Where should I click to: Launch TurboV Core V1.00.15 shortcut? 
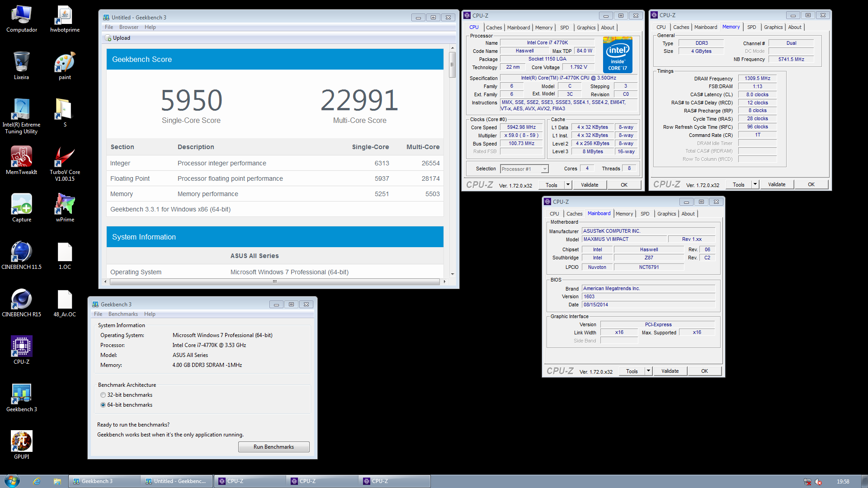tap(65, 164)
